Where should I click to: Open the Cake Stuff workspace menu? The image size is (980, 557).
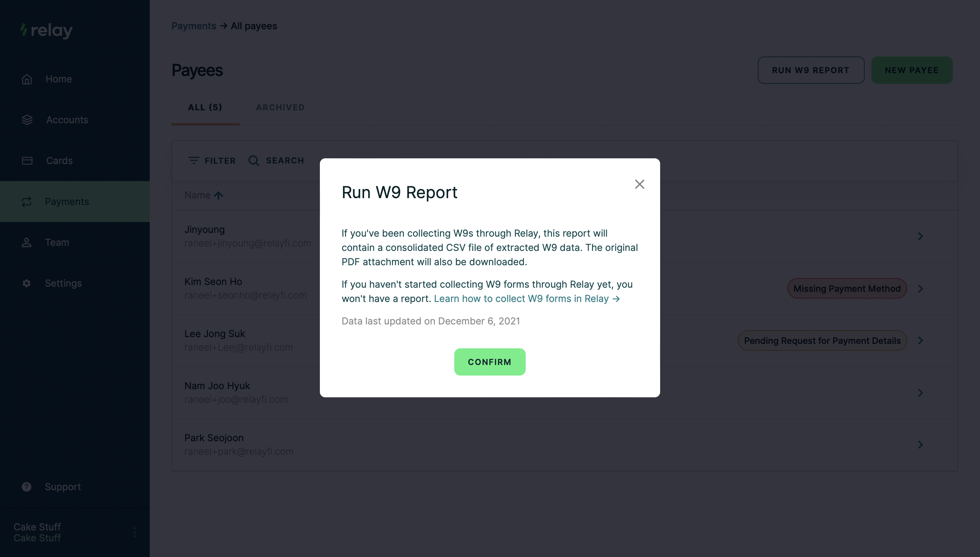pos(134,532)
